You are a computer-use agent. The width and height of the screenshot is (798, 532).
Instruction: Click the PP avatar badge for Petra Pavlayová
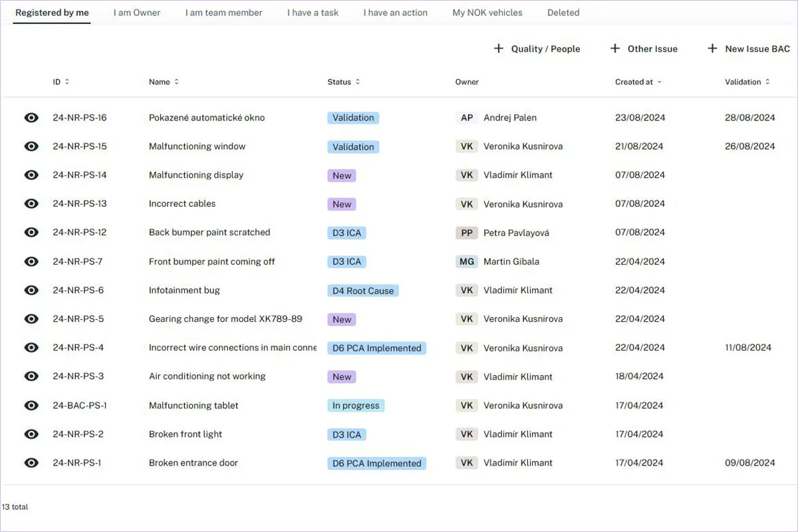467,233
